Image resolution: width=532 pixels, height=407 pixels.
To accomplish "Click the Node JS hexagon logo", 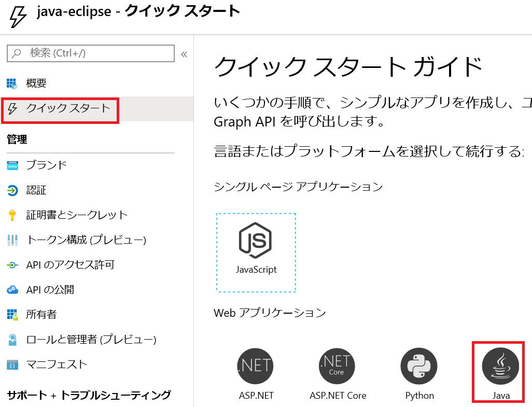I will [x=255, y=241].
